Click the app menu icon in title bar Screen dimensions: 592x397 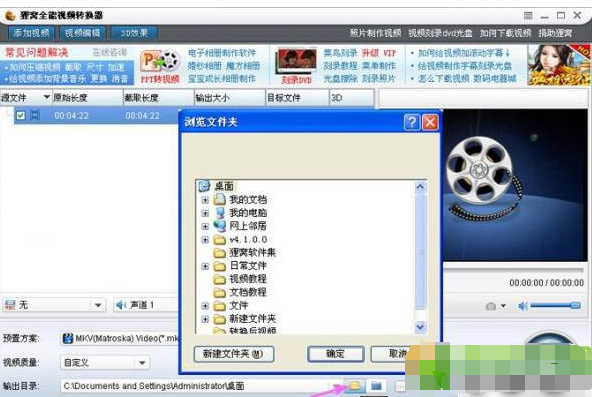[528, 15]
